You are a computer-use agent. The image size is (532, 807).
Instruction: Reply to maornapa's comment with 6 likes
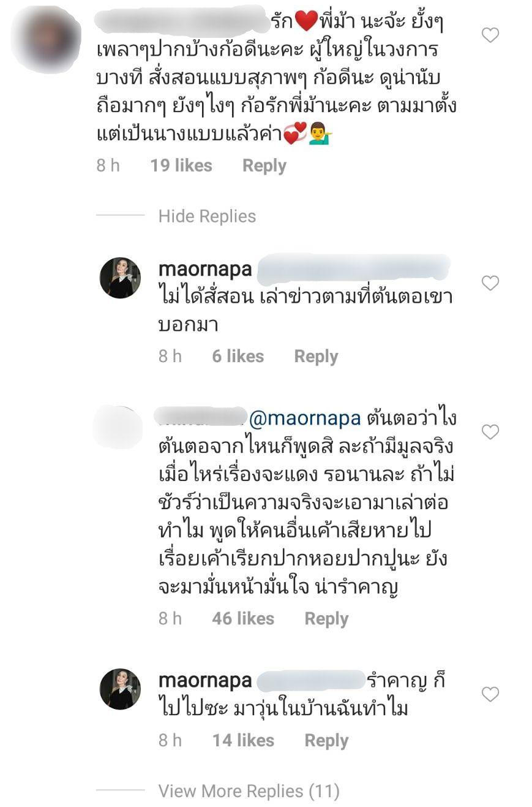tap(315, 357)
